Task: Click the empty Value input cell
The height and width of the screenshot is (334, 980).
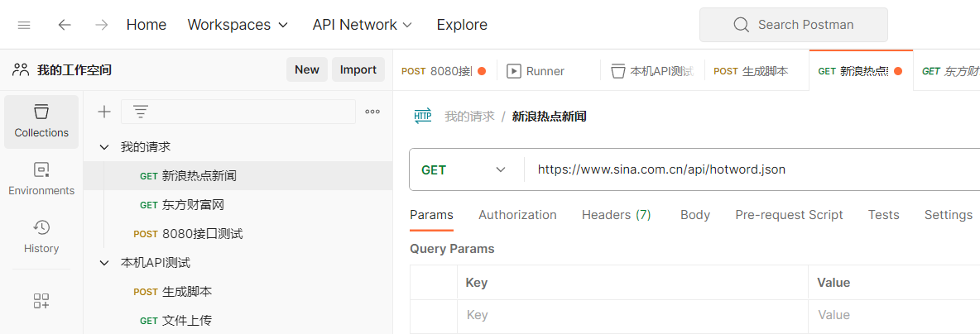Action: coord(895,315)
